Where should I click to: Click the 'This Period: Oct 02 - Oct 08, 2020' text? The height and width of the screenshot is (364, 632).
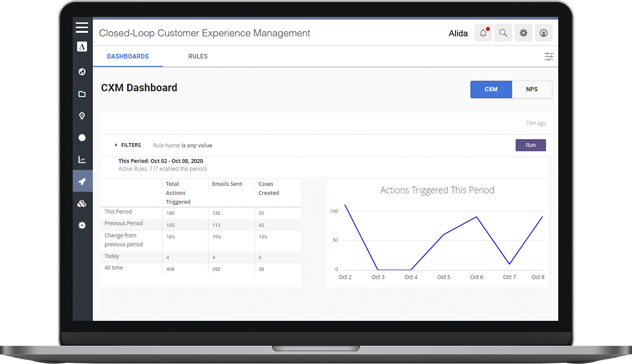[x=161, y=161]
